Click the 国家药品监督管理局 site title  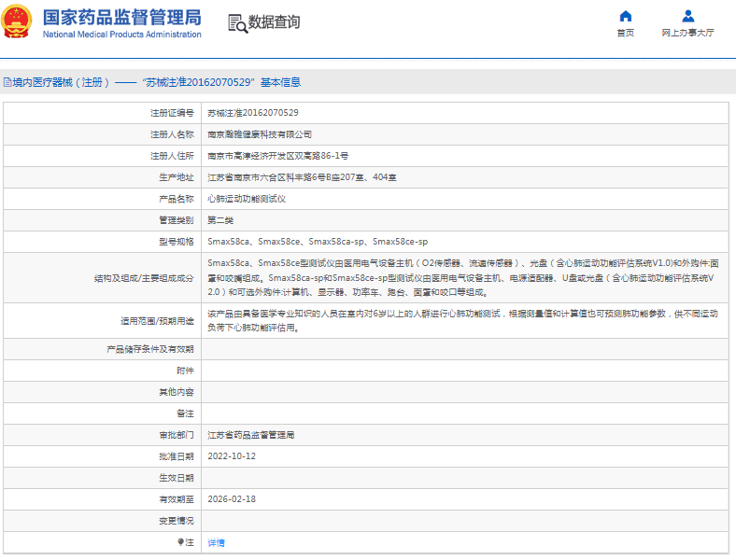click(121, 18)
